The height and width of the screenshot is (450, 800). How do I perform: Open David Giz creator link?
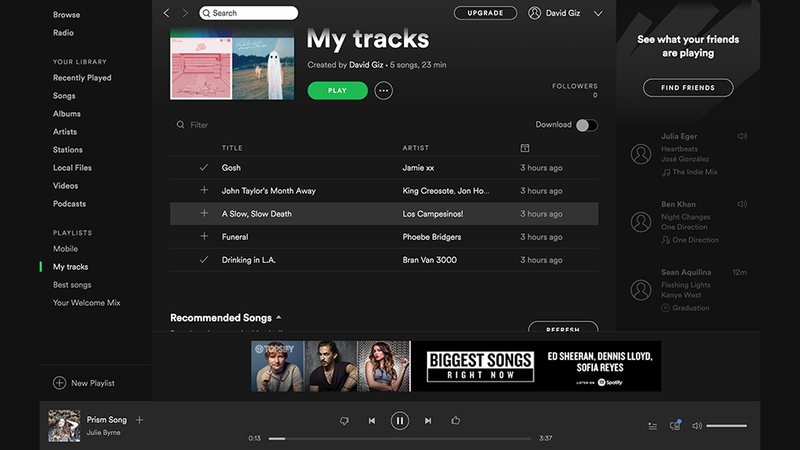click(366, 65)
